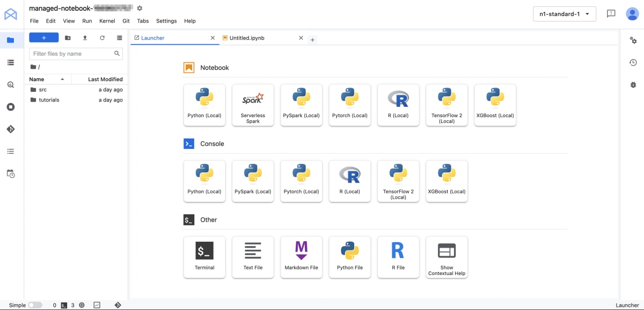
Task: Open TensorFlow 2 (Local) notebook card
Action: click(447, 105)
